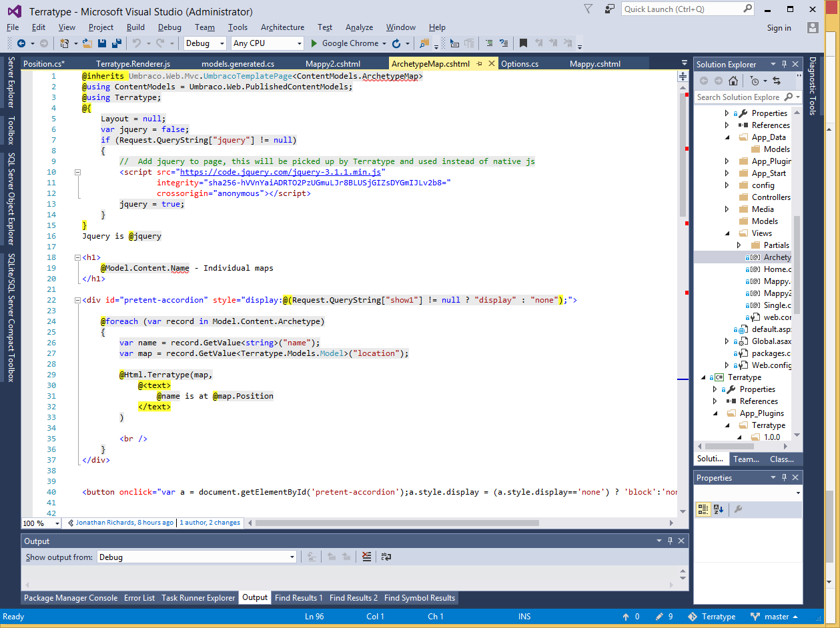This screenshot has height=628, width=840.
Task: Toggle Word Wrap icon in Output panel
Action: (386, 557)
